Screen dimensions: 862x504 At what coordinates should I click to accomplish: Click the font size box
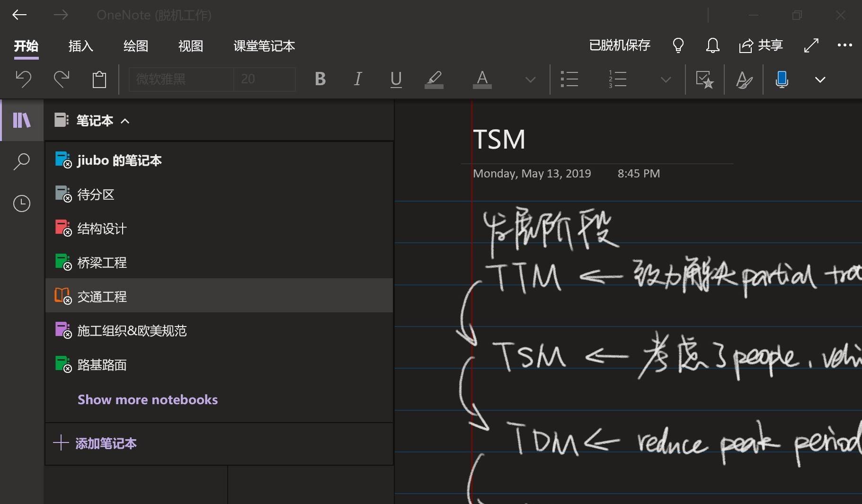click(265, 79)
